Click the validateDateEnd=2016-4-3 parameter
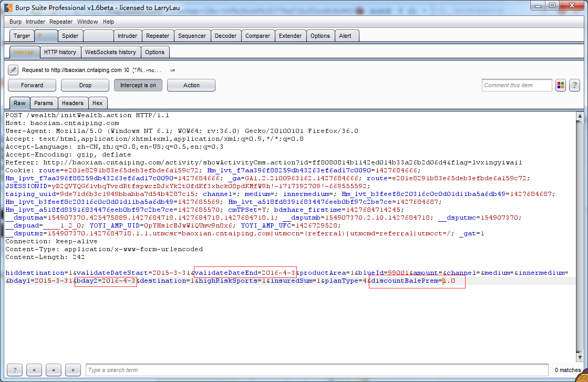The image size is (588, 382). point(245,273)
